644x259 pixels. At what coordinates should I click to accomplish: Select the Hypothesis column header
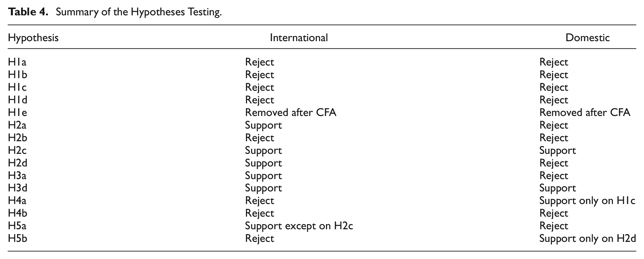(33, 38)
